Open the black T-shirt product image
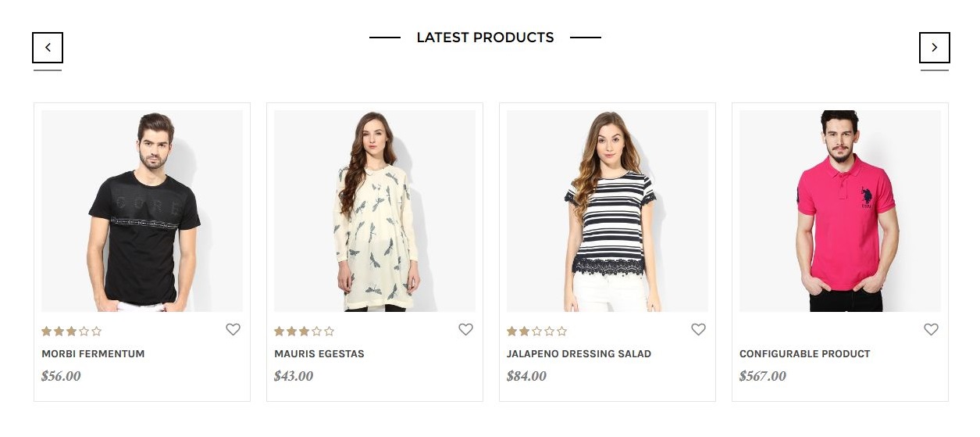This screenshot has width=980, height=437. coord(142,211)
